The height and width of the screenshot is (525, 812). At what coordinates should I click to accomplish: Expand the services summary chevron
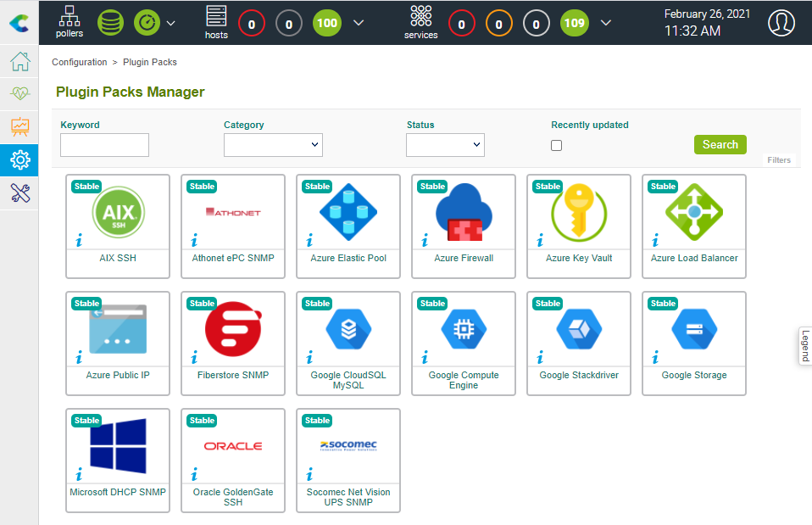[x=606, y=23]
